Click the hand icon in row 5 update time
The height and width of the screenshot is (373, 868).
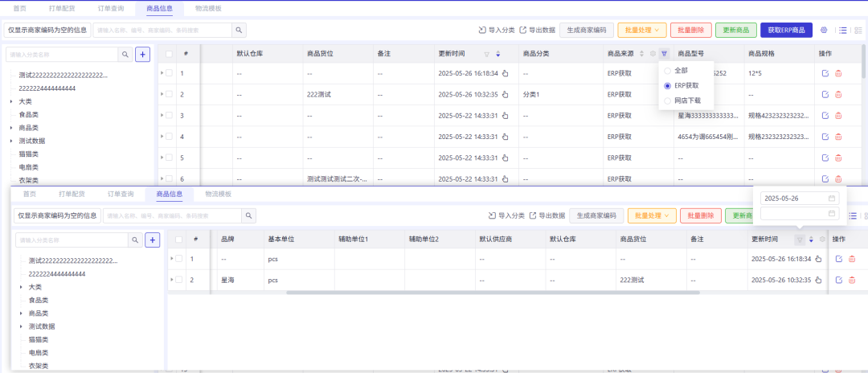click(506, 158)
